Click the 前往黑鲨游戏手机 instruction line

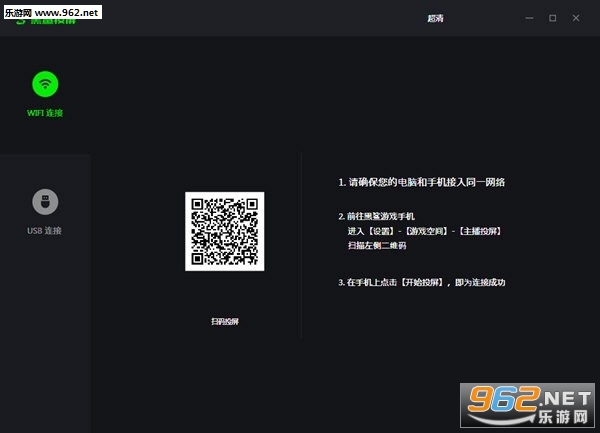(377, 216)
